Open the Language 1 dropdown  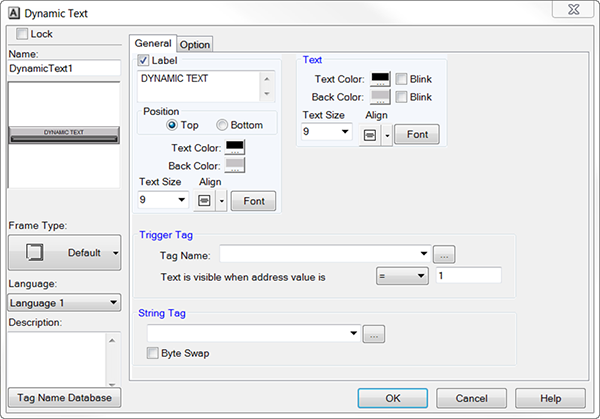64,303
